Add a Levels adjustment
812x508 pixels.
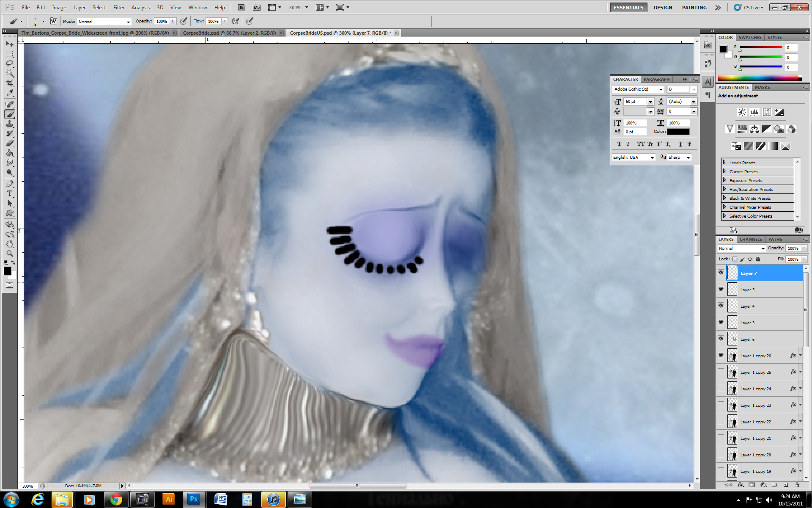point(754,112)
